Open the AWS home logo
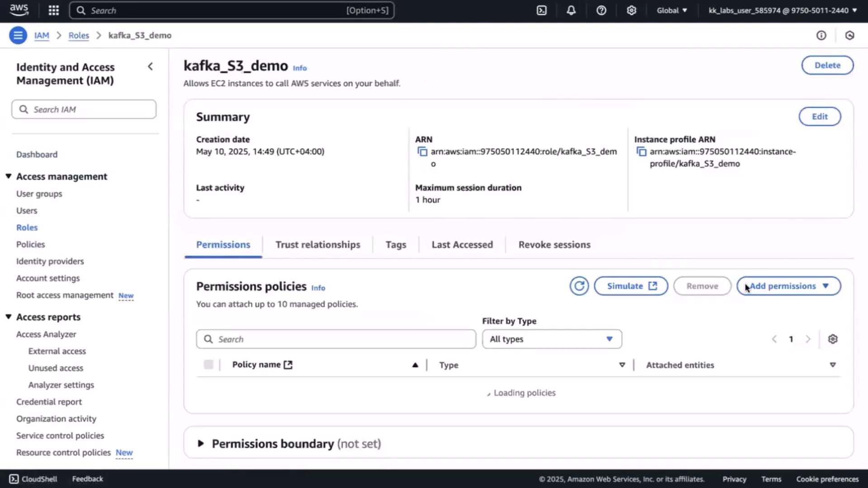 (x=19, y=10)
